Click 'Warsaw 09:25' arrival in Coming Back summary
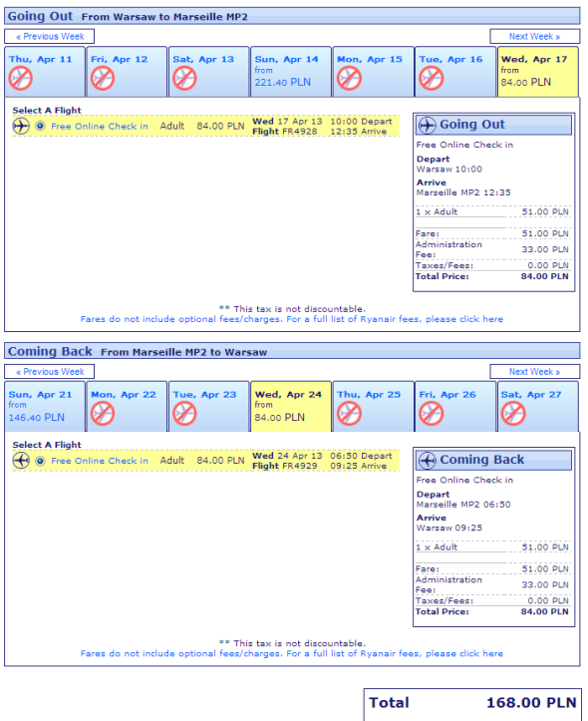Viewport: 588px width, 721px height. [x=449, y=528]
